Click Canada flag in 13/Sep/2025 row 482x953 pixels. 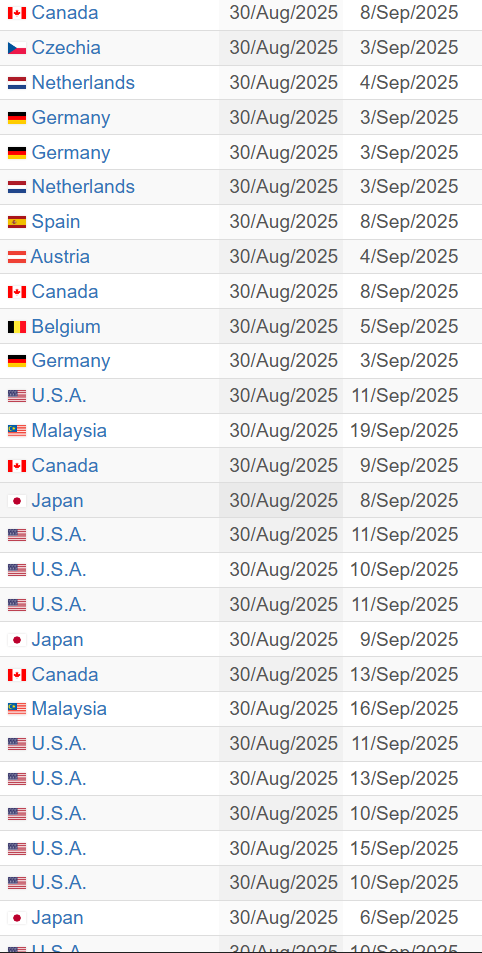pos(17,675)
